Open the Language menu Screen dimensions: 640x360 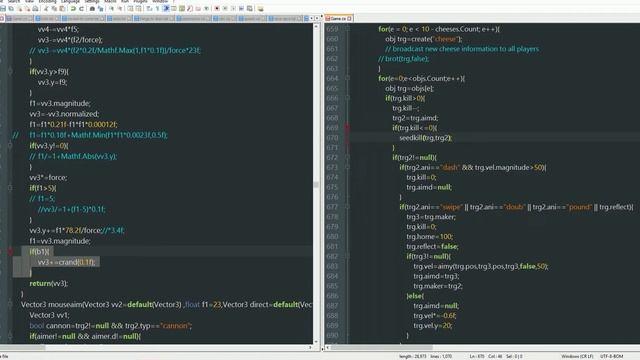pyautogui.click(x=70, y=1)
